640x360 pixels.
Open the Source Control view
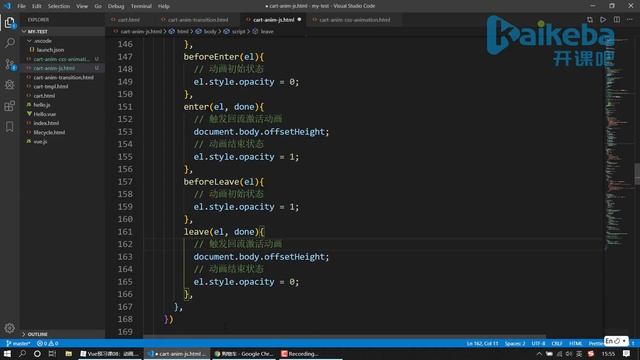tap(9, 64)
